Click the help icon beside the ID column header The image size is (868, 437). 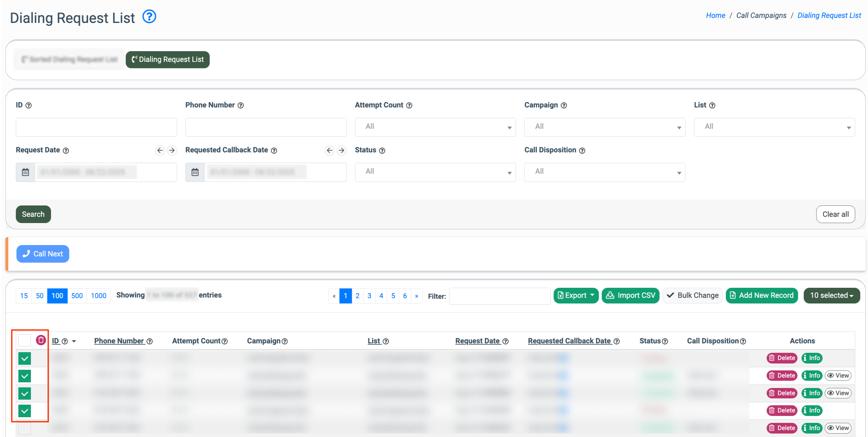pyautogui.click(x=65, y=341)
